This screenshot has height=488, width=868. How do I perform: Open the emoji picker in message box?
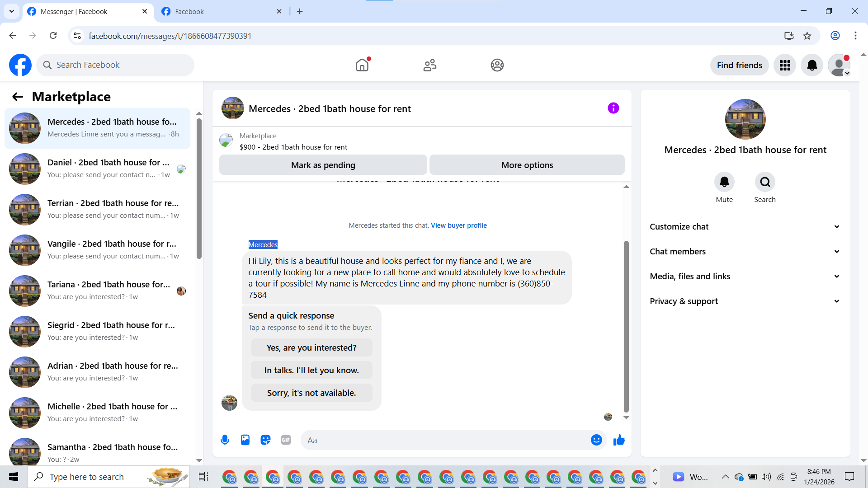(x=596, y=440)
